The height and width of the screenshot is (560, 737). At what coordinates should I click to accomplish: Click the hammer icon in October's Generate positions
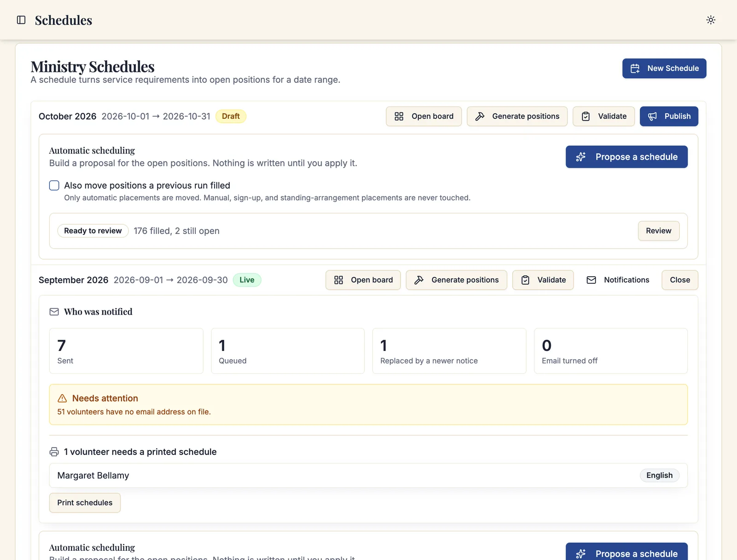click(480, 116)
